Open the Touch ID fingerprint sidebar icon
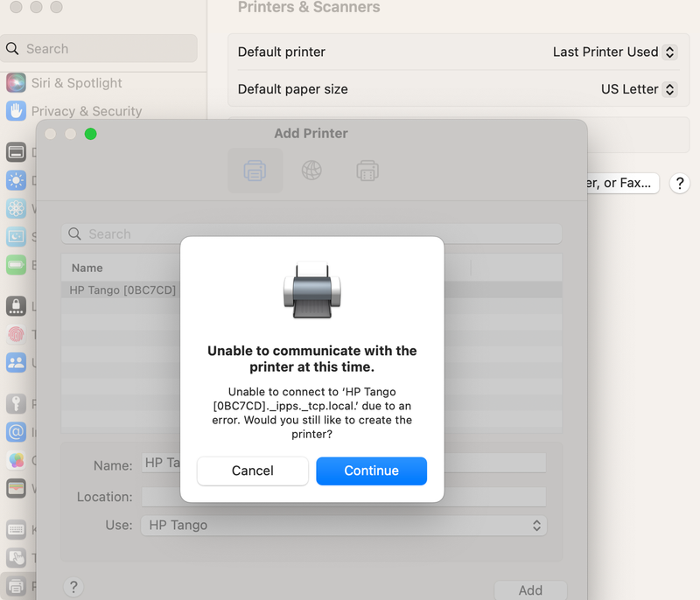The image size is (700, 600). pyautogui.click(x=16, y=335)
